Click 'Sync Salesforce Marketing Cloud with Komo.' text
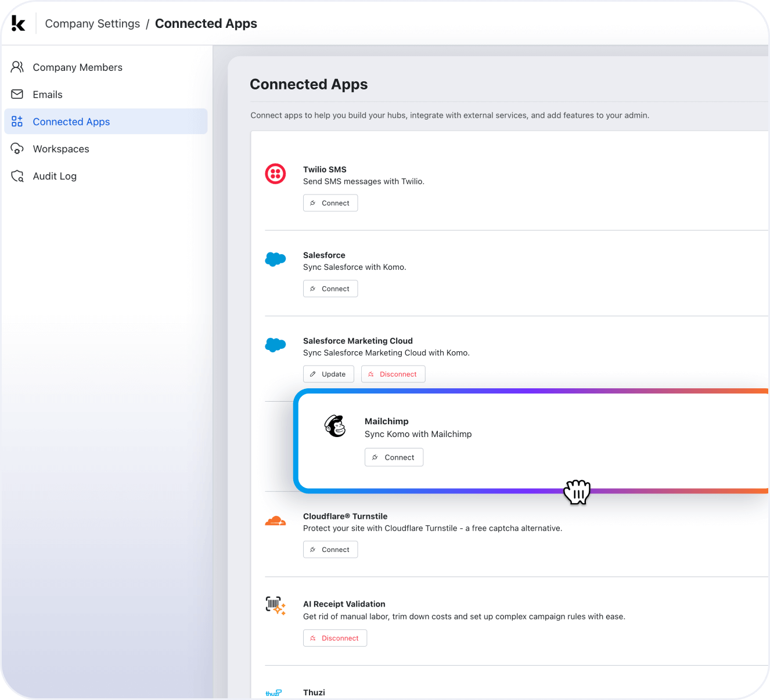 click(386, 353)
